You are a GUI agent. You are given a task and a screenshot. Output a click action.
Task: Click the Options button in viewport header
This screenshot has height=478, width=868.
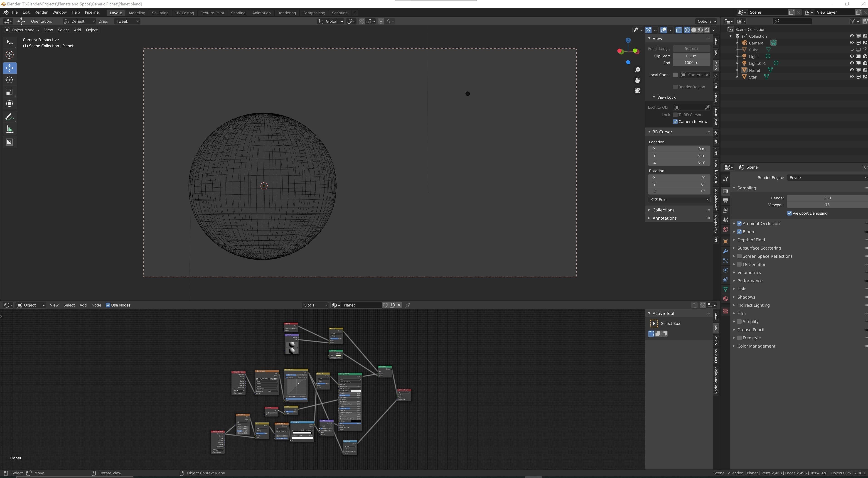click(706, 21)
